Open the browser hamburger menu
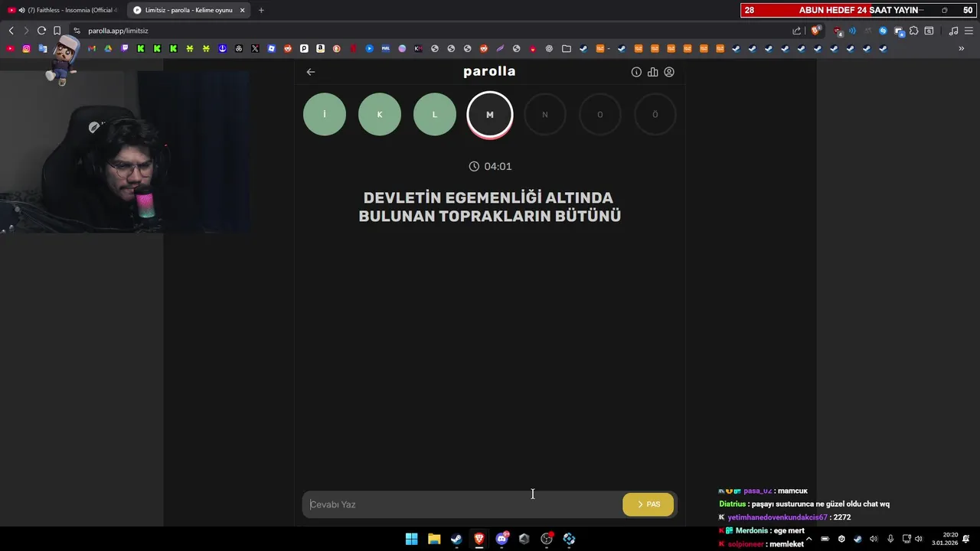980x551 pixels. [x=968, y=31]
